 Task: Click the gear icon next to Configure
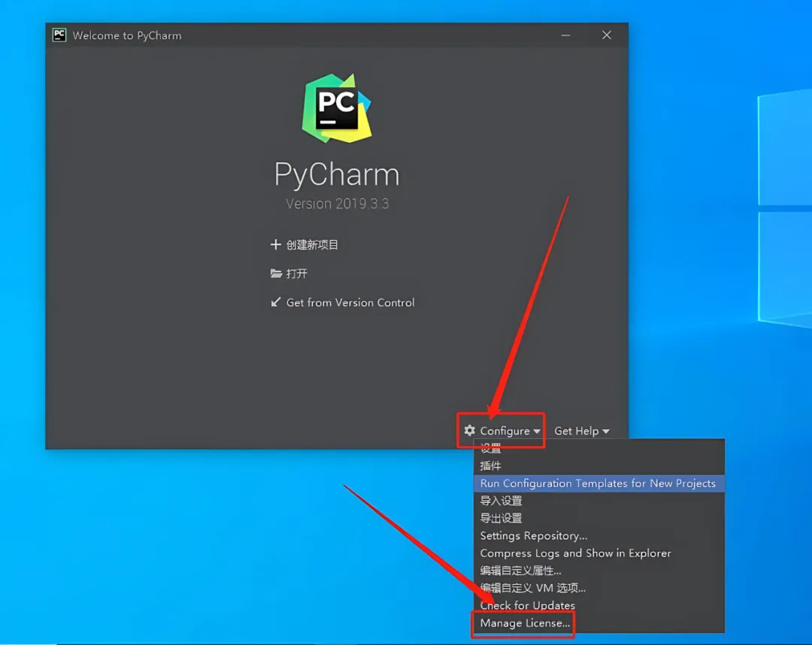click(470, 430)
